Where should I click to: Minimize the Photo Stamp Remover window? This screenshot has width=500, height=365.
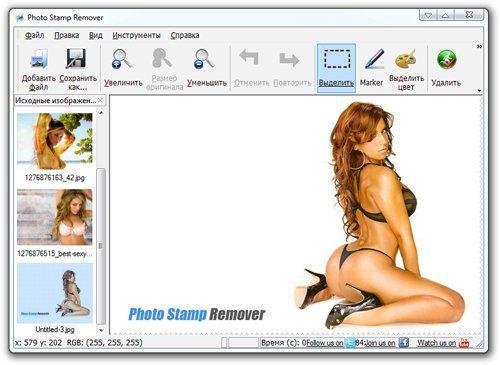[429, 15]
